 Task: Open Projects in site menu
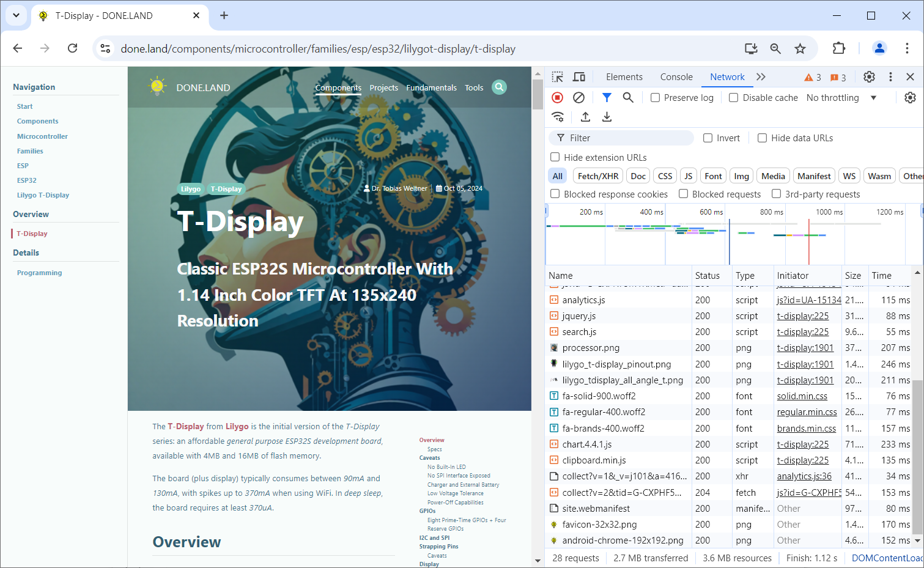[x=383, y=88]
